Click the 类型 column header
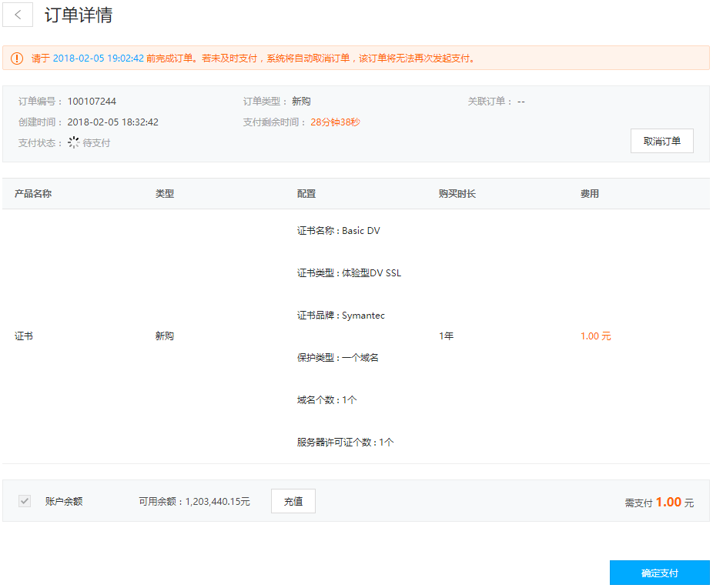Screen dimensions: 713x588 (165, 194)
